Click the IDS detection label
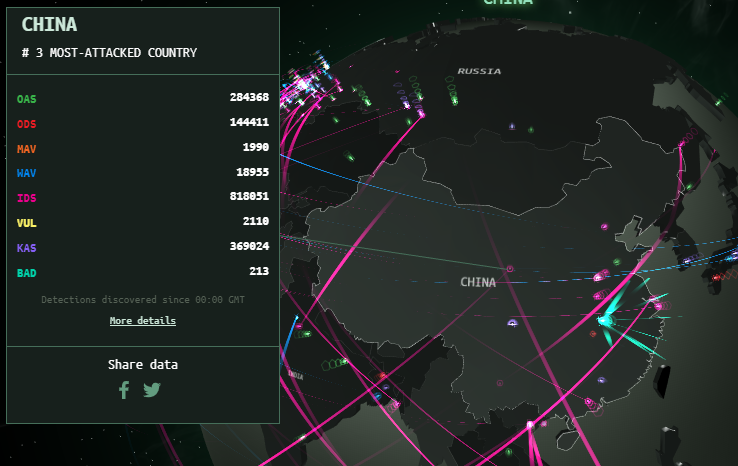 pos(26,198)
